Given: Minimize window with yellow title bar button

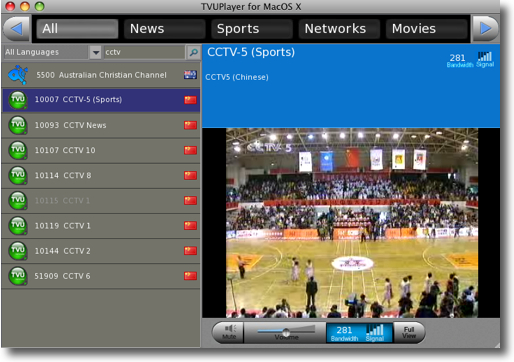Looking at the screenshot, I should point(25,6).
